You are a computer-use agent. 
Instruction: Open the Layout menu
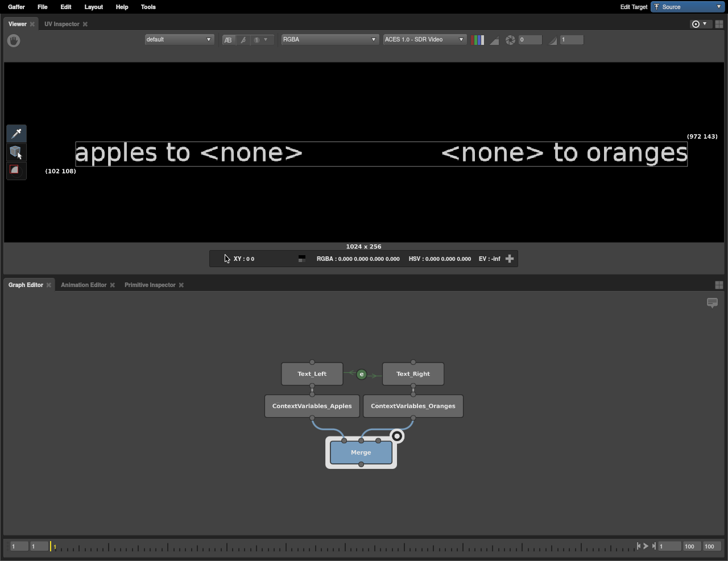pos(93,7)
